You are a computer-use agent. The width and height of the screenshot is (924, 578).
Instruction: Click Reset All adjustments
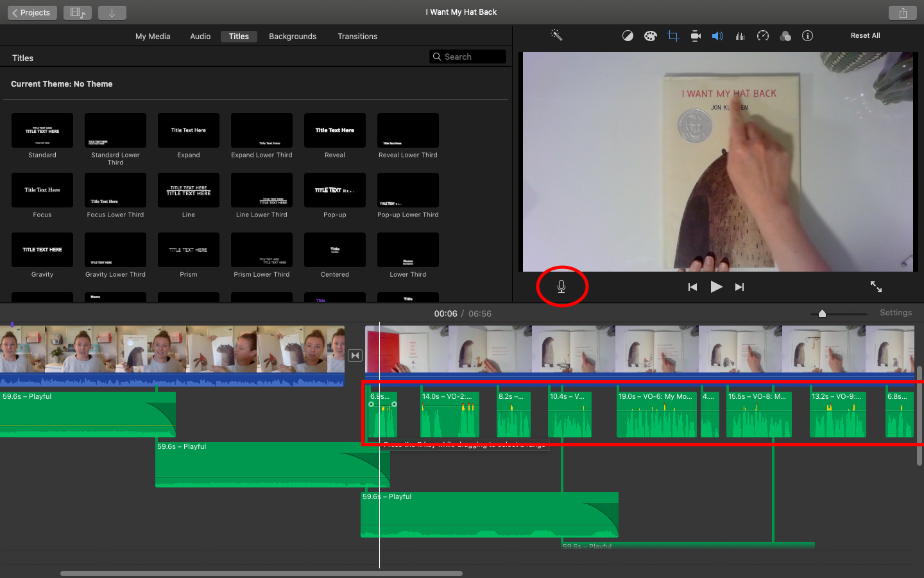pyautogui.click(x=865, y=36)
